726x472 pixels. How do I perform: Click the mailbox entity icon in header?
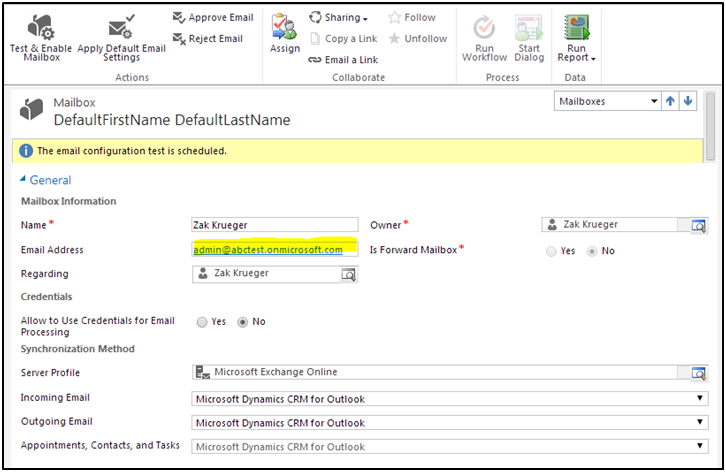(x=31, y=109)
